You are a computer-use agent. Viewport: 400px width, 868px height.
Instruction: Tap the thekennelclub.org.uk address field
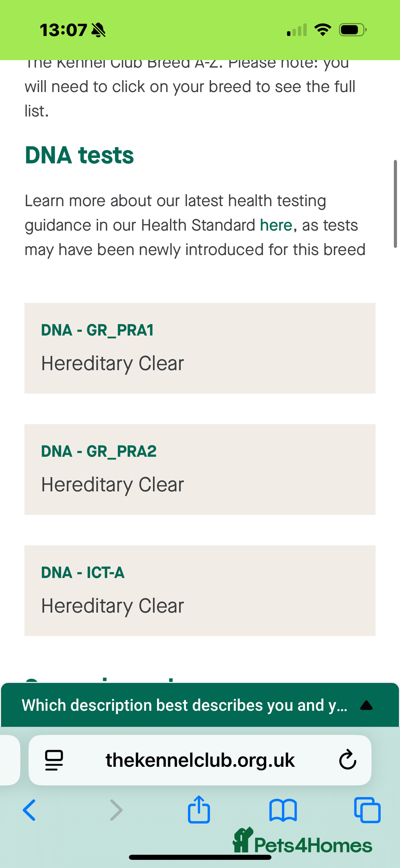click(200, 760)
